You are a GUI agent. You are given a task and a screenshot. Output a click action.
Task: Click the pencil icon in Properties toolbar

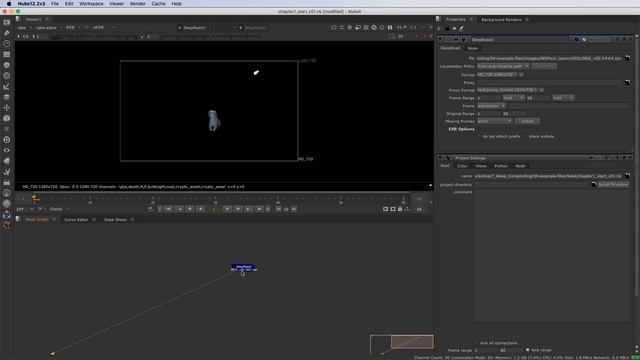[462, 29]
